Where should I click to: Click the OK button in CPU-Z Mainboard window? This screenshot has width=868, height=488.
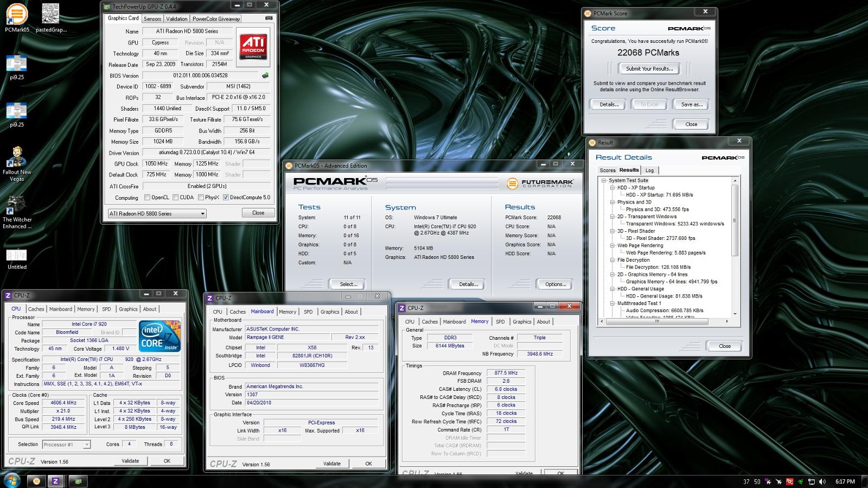(368, 464)
